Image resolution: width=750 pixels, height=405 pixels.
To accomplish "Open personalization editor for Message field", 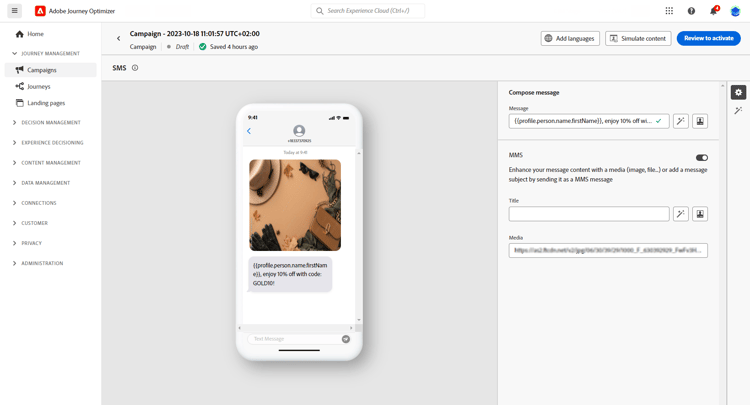I will (681, 121).
